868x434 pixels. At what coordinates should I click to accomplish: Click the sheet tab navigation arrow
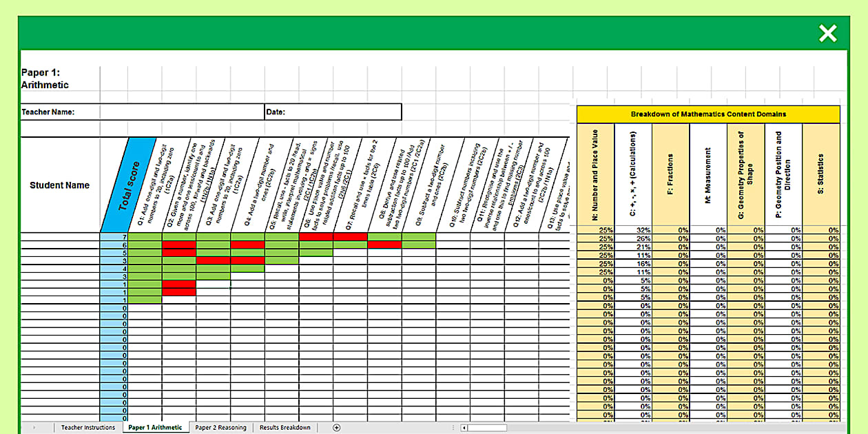point(34,428)
